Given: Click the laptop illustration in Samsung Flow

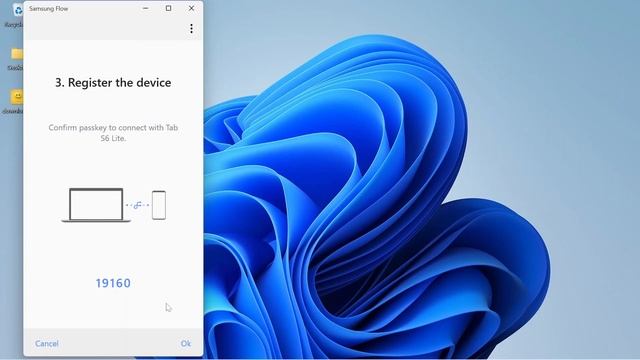Looking at the screenshot, I should 96,205.
